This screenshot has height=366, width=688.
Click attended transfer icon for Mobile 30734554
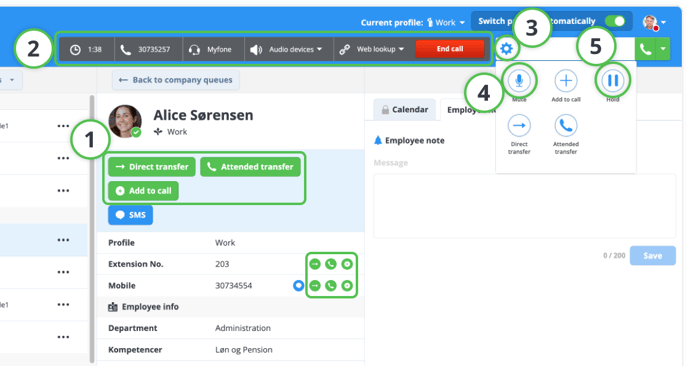click(x=331, y=286)
